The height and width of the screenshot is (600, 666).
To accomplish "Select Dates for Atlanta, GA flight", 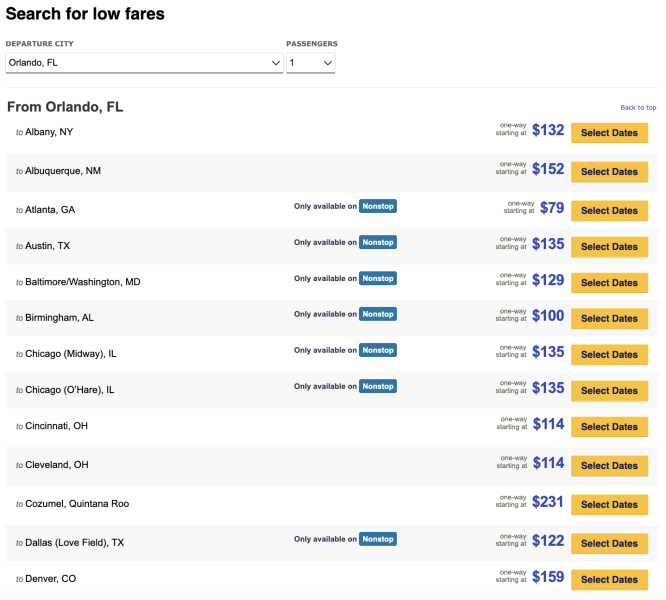I will pyautogui.click(x=609, y=211).
